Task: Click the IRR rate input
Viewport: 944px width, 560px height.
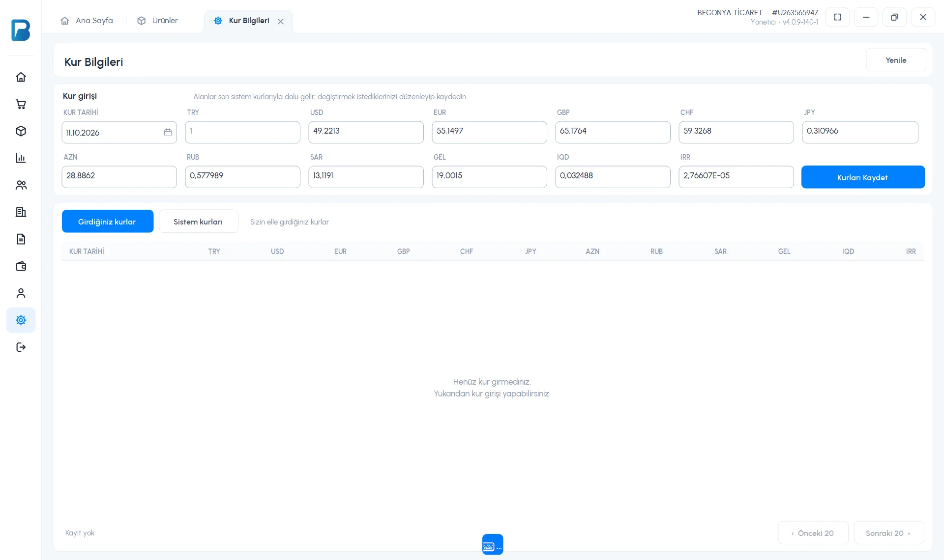Action: pyautogui.click(x=736, y=177)
